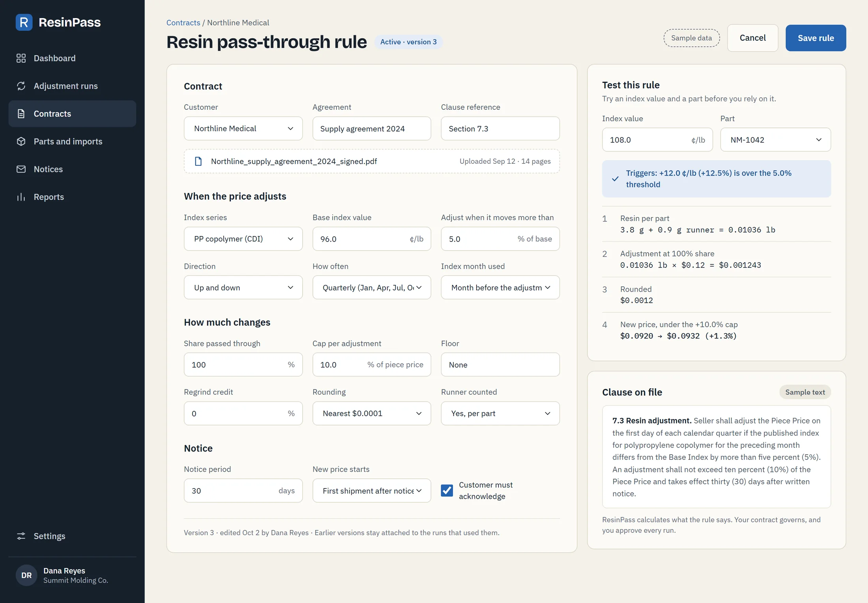Click Northline Medical breadcrumb text
This screenshot has height=603, width=868.
(238, 22)
